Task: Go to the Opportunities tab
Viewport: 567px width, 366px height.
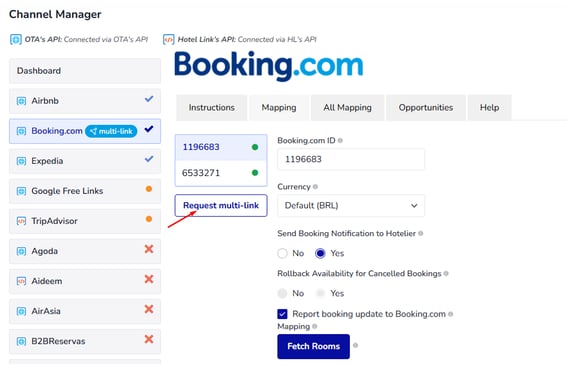Action: [426, 107]
